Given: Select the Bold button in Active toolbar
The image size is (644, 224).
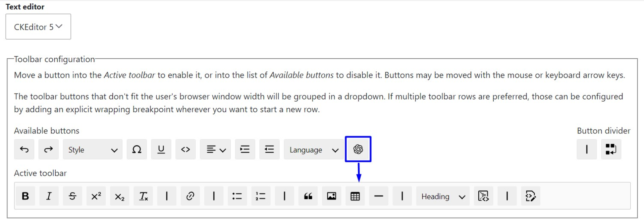Looking at the screenshot, I should tap(25, 196).
